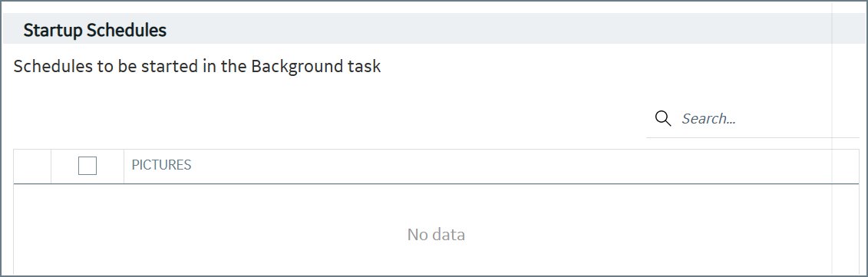This screenshot has width=868, height=277.
Task: Click the underline beneath the Search field
Action: [x=753, y=137]
